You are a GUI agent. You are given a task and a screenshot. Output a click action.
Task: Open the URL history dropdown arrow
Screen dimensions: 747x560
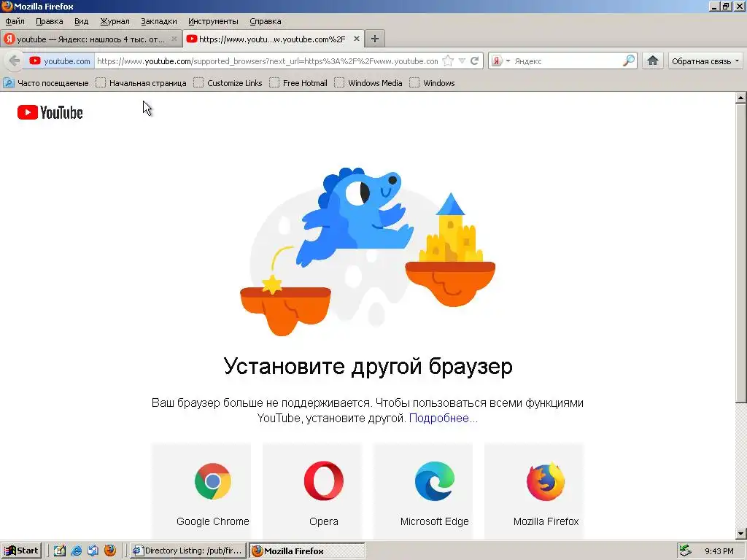[x=462, y=61]
